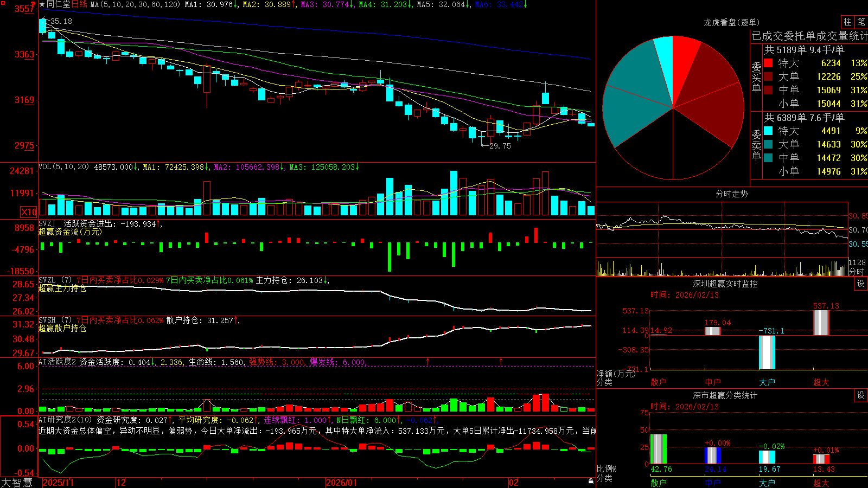This screenshot has width=868, height=488.
Task: Click the 特大 buy volume value 6234
Action: click(x=831, y=63)
